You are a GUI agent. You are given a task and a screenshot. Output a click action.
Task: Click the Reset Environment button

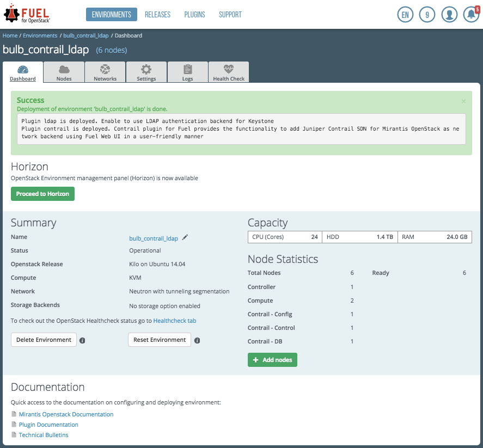(160, 340)
